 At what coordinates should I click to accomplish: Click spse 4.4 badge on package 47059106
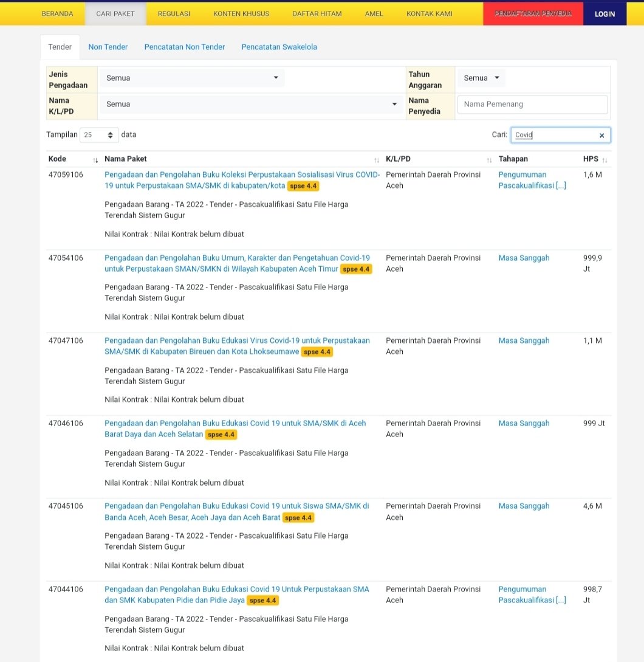[303, 186]
